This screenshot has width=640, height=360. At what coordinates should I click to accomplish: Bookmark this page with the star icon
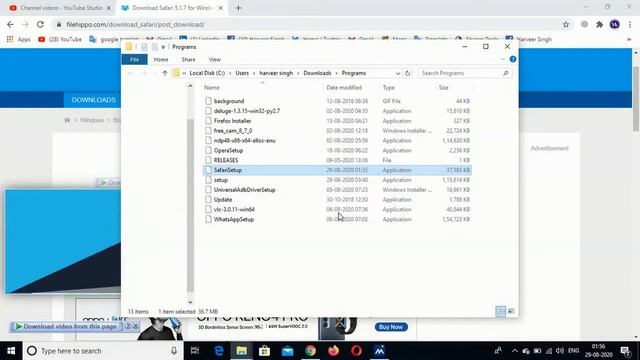pyautogui.click(x=566, y=24)
